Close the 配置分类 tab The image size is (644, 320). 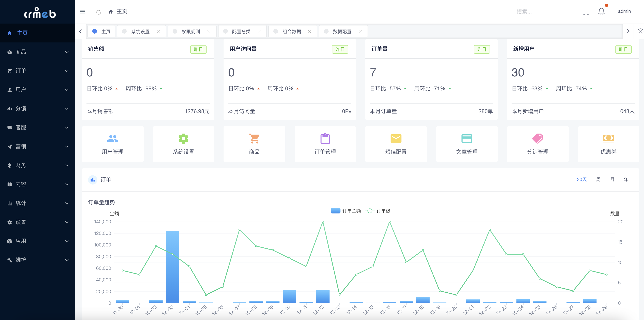tap(259, 31)
